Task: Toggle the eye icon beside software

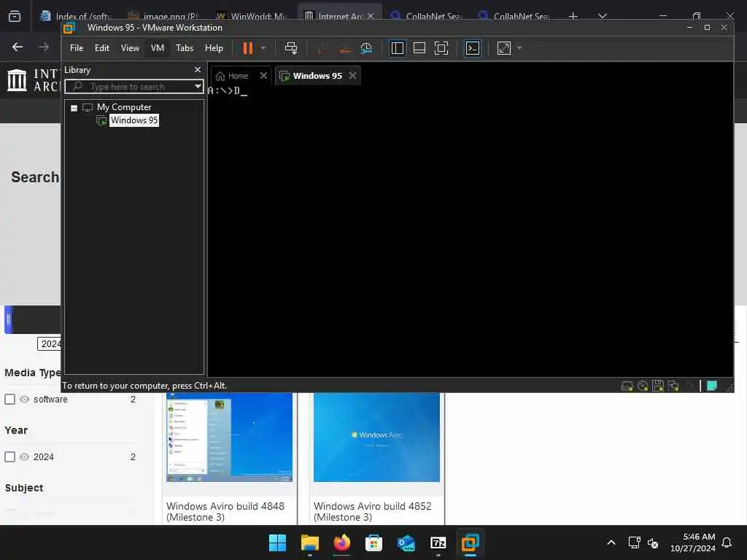Action: coord(24,399)
